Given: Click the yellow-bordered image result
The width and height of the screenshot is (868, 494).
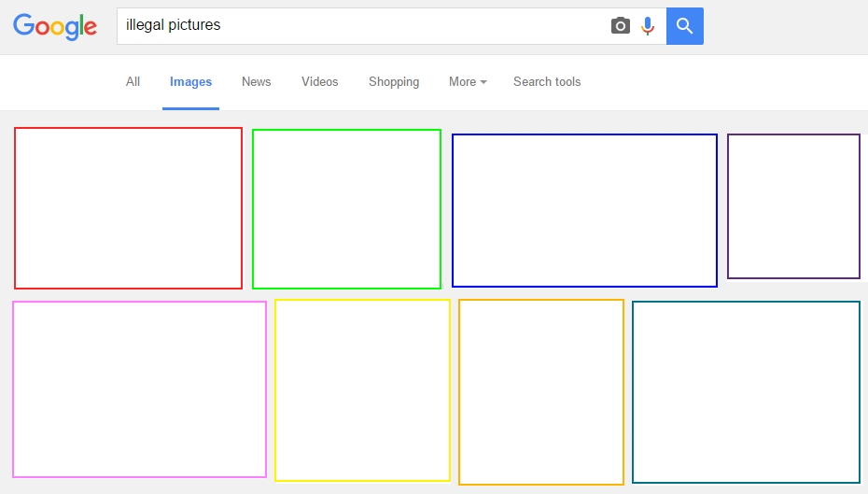Looking at the screenshot, I should [362, 390].
